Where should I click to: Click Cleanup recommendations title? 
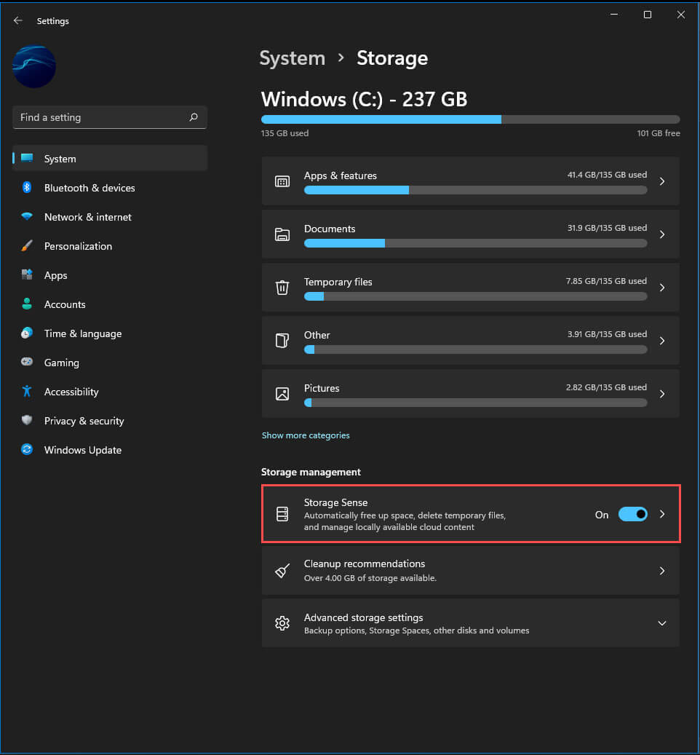click(x=365, y=564)
